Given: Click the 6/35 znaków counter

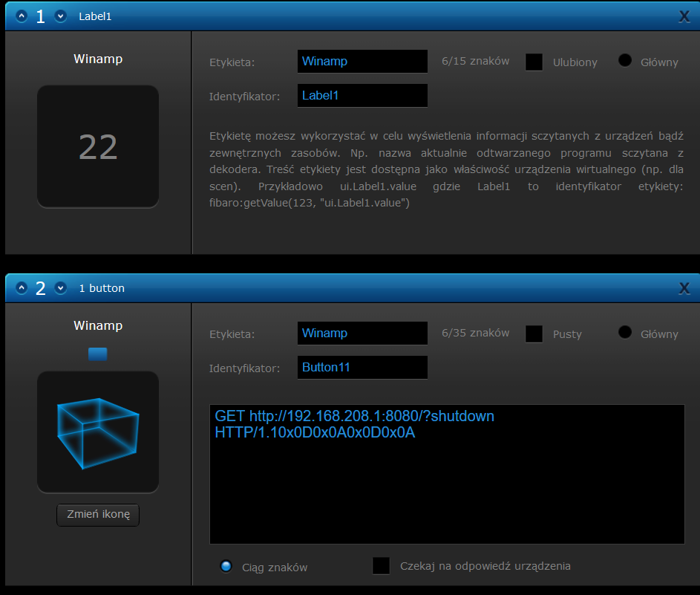Looking at the screenshot, I should point(475,333).
